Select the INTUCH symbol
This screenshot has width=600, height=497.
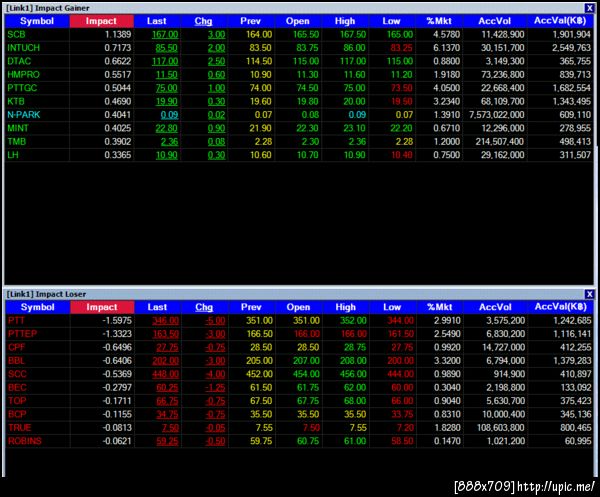[x=24, y=48]
